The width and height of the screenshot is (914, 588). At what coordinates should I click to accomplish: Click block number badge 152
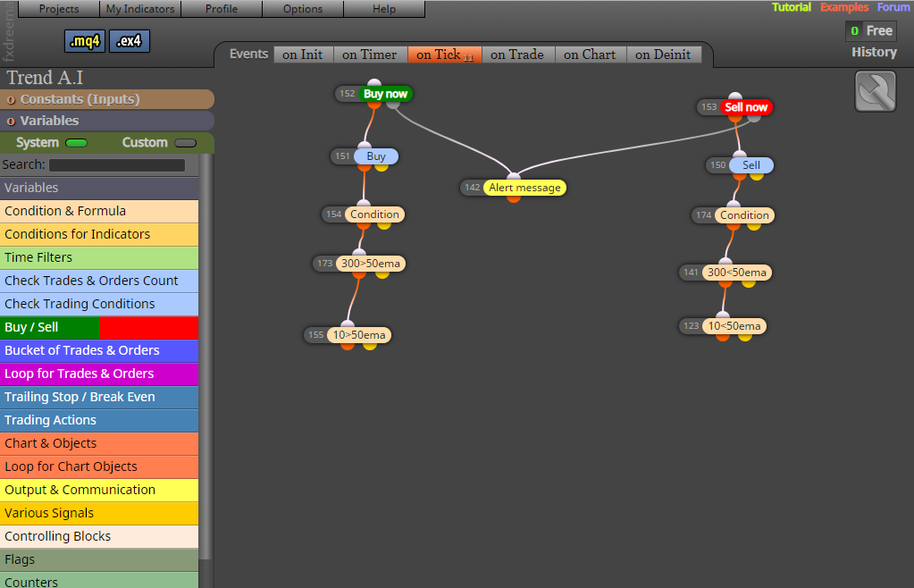point(348,94)
